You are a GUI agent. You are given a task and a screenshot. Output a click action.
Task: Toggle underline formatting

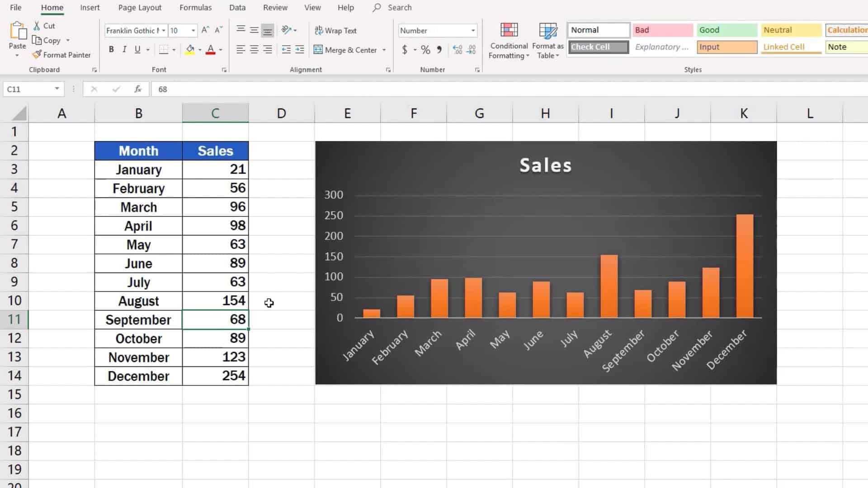137,50
